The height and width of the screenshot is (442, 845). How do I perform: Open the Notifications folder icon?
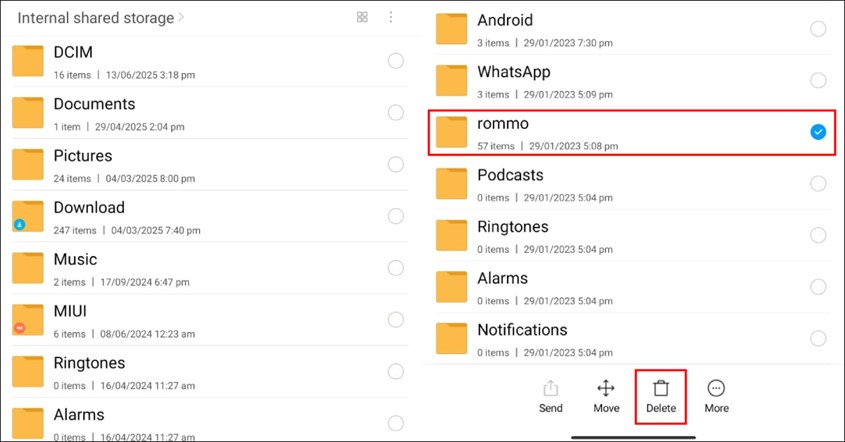pos(452,339)
